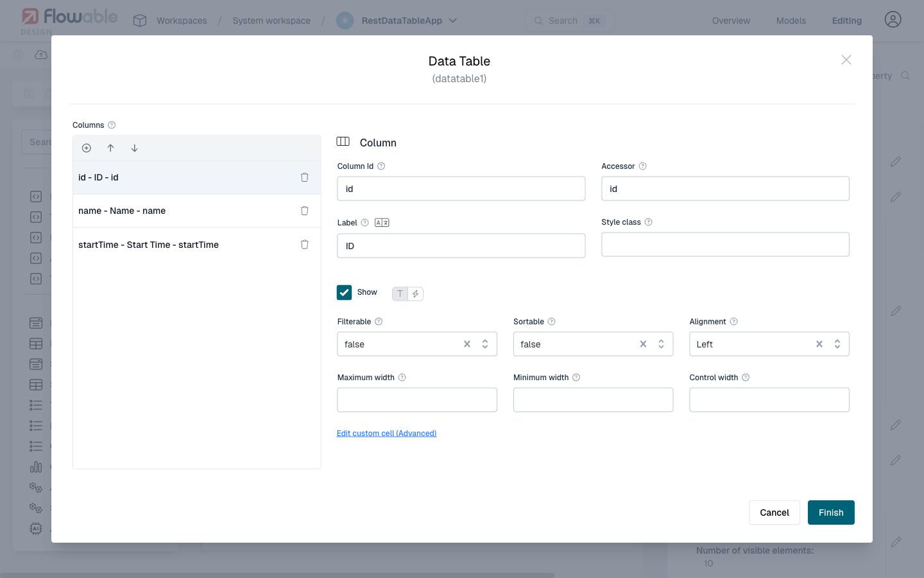
Task: Delete the startTime column via its trash icon
Action: [x=304, y=244]
